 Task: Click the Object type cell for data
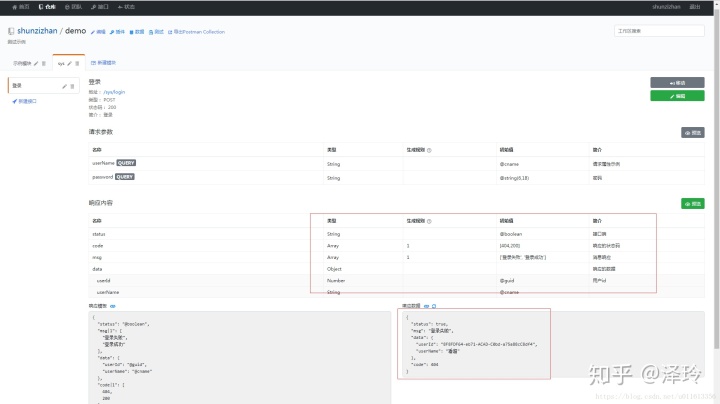pyautogui.click(x=334, y=269)
